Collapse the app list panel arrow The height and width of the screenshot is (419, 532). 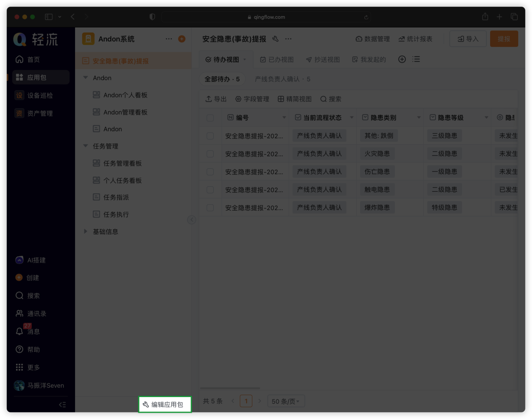coord(191,220)
